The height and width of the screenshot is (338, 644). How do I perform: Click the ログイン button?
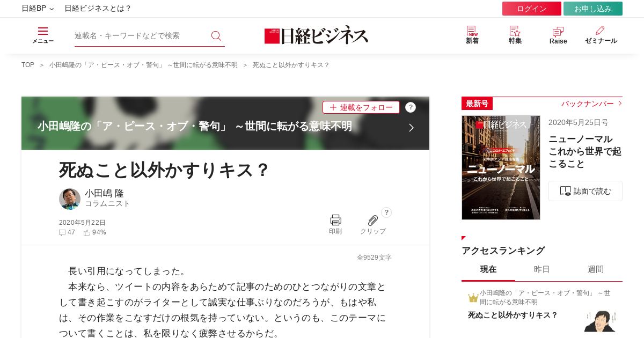(532, 9)
